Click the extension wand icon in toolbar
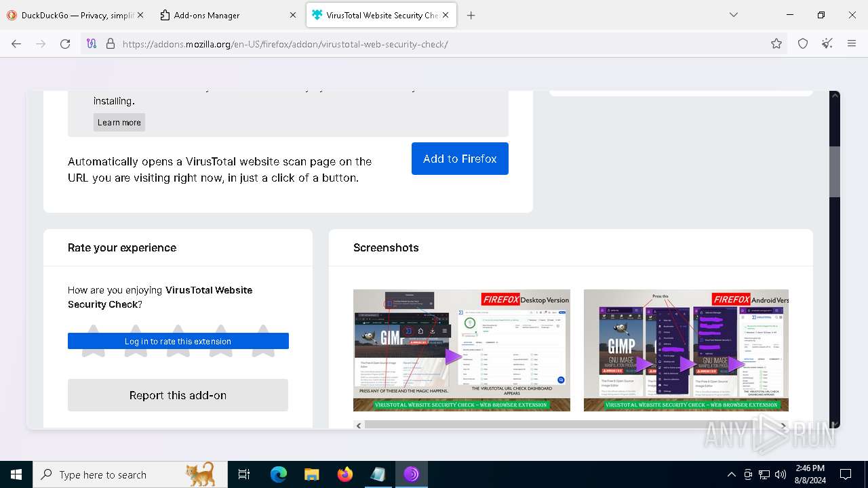The height and width of the screenshot is (488, 868). tap(827, 43)
